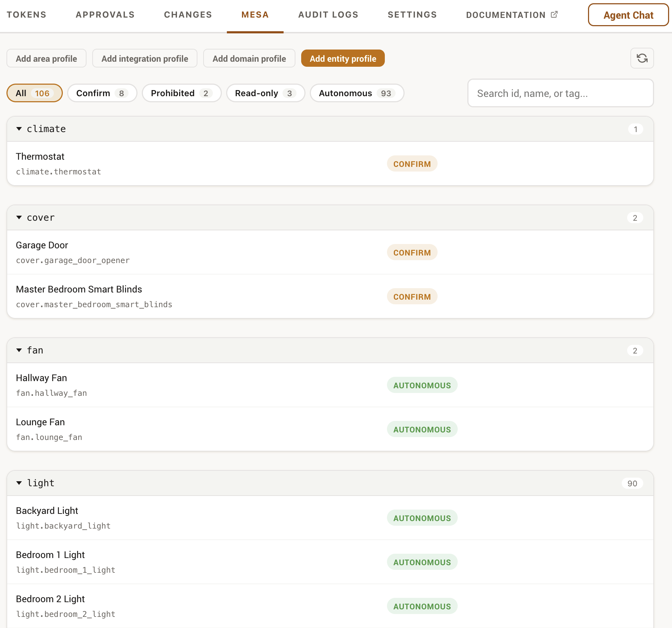Select the Garage Door row

point(330,252)
